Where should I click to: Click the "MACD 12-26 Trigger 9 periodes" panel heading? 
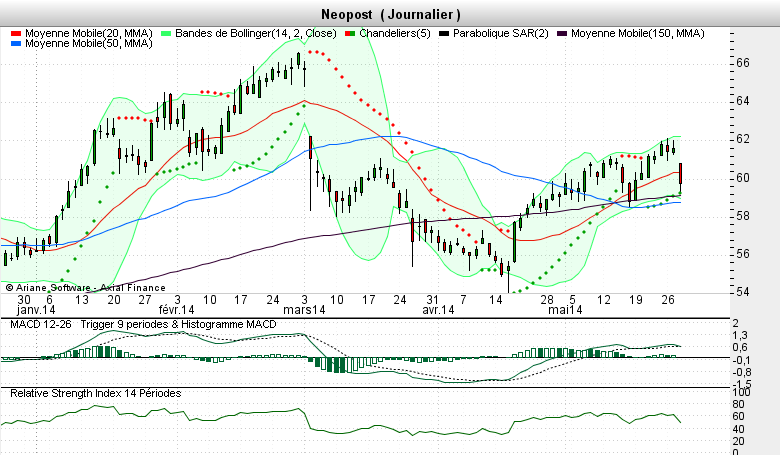pos(143,324)
